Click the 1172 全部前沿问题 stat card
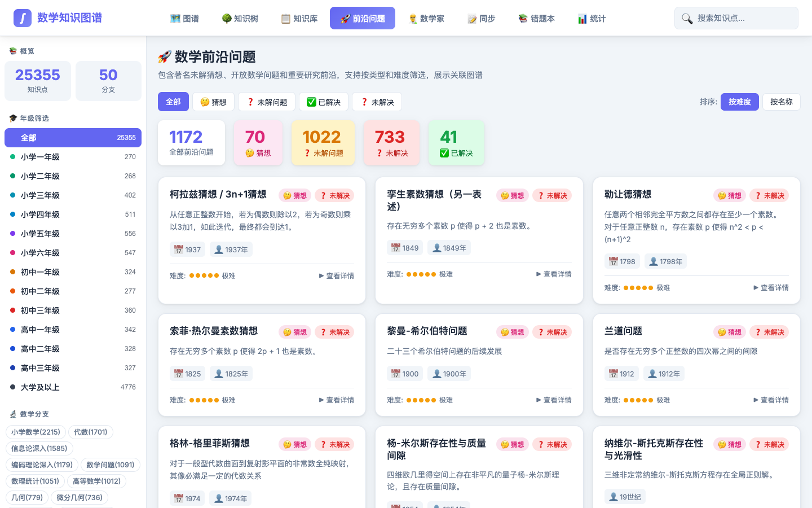Viewport: 812px width, 508px height. click(191, 143)
